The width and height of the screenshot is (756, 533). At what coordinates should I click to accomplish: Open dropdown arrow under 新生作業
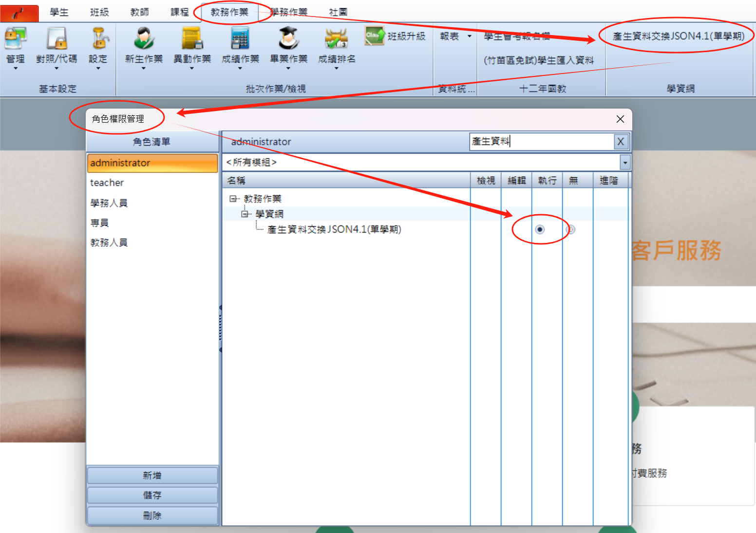tap(144, 68)
